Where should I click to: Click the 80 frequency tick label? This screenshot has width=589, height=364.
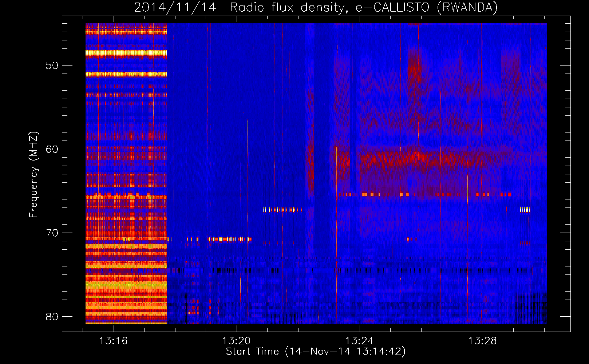tap(52, 317)
